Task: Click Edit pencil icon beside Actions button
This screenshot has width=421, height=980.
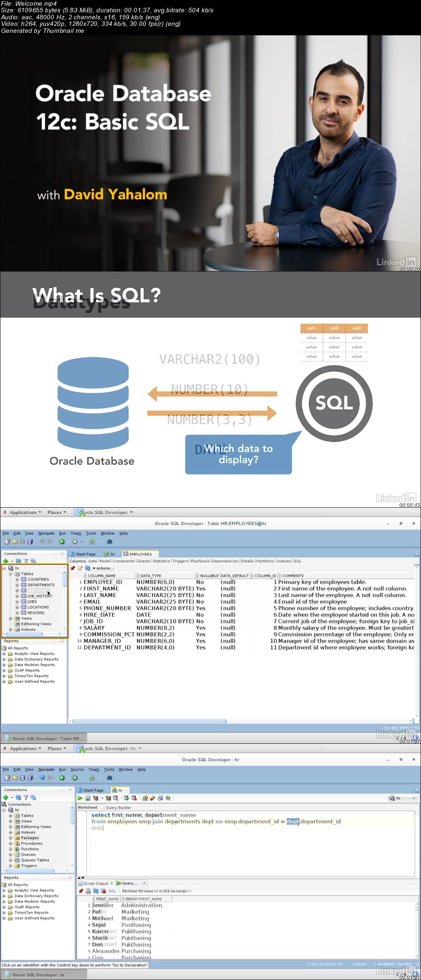Action: (80, 568)
